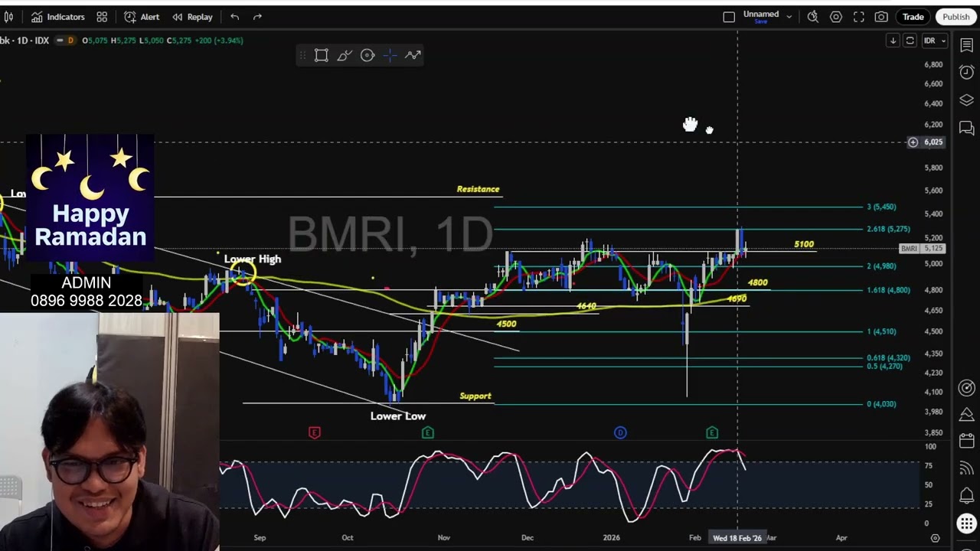
Task: Click the green E earnings marker near February
Action: tap(712, 433)
